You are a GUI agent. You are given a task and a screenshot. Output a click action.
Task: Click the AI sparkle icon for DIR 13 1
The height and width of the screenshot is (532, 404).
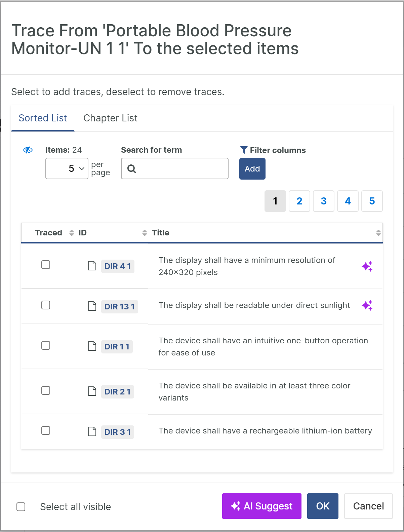367,305
